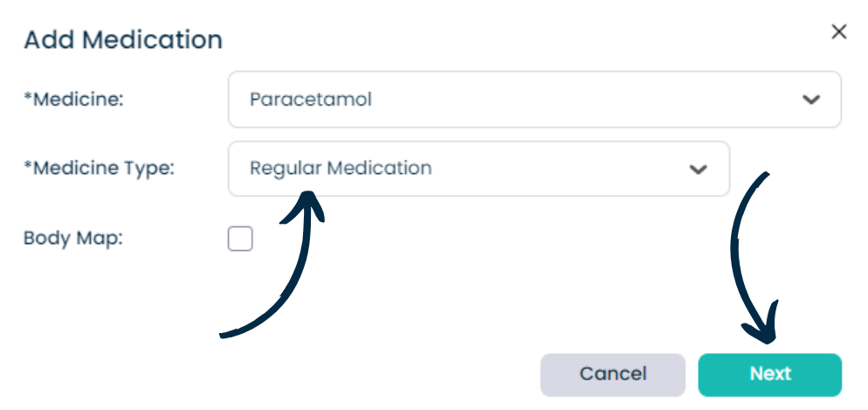The image size is (868, 410).
Task: Cancel adding the medication
Action: pos(613,374)
